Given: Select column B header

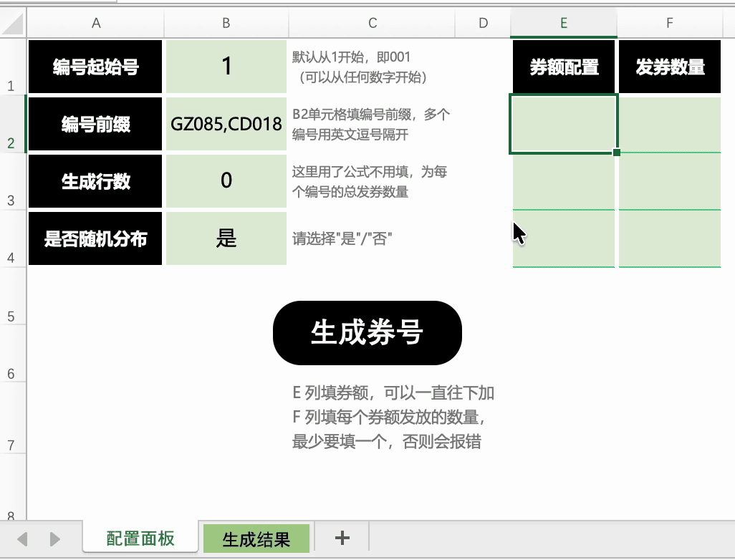Looking at the screenshot, I should pyautogui.click(x=226, y=23).
